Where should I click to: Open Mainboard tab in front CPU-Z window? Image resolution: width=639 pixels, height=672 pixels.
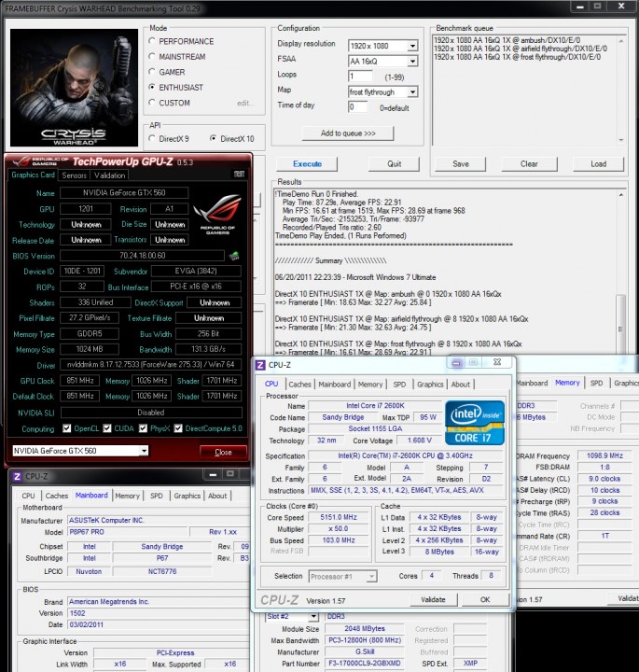coord(335,385)
